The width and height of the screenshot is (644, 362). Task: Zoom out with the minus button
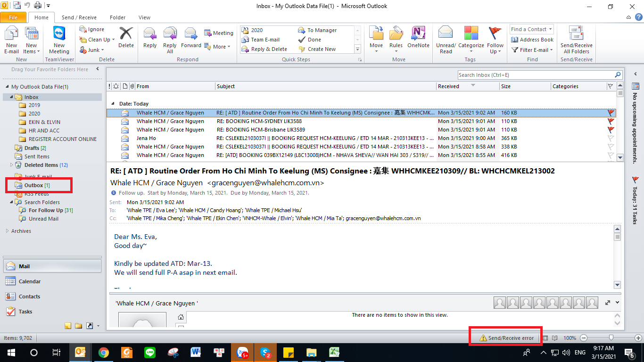click(584, 338)
